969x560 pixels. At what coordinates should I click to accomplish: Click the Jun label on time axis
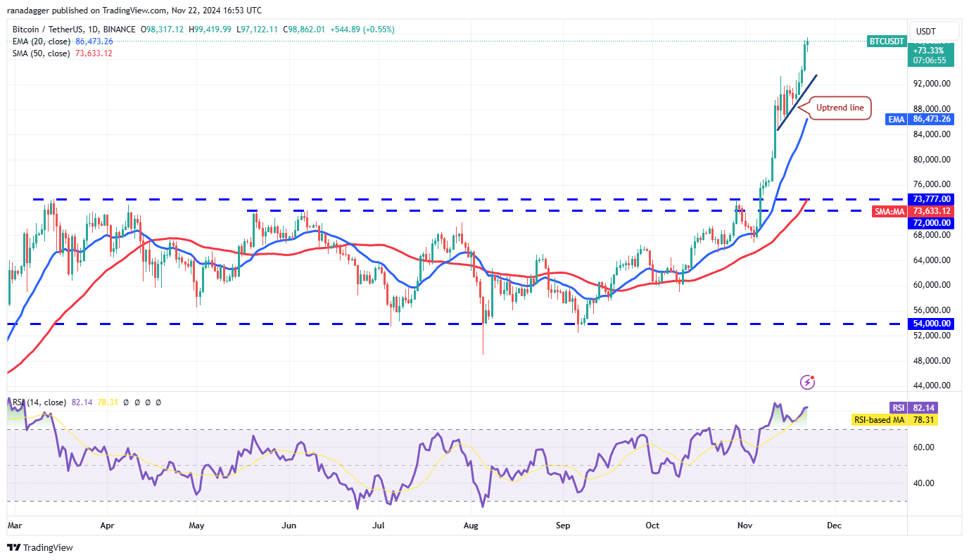[x=289, y=525]
